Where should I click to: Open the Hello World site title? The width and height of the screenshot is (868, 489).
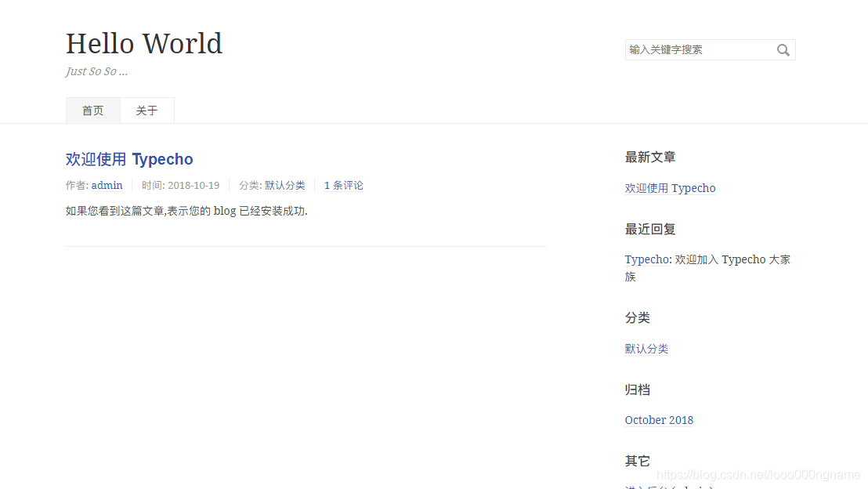(x=144, y=44)
